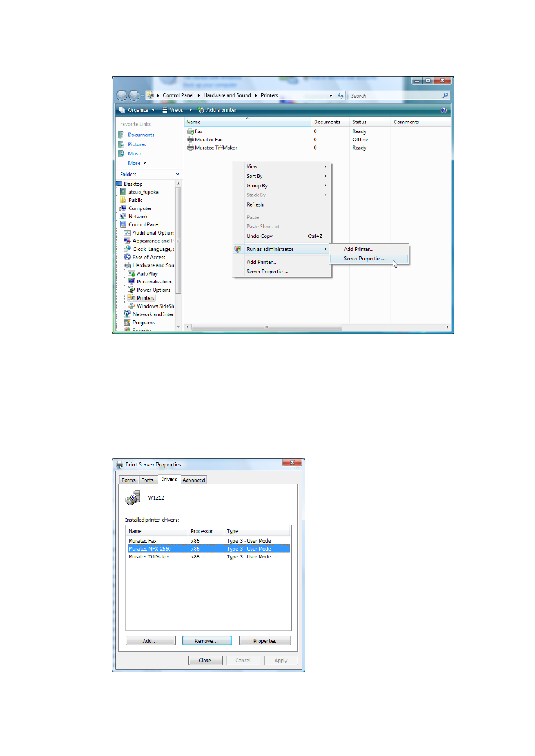The height and width of the screenshot is (756, 535).
Task: Click the Ease of Access icon
Action: 127,257
